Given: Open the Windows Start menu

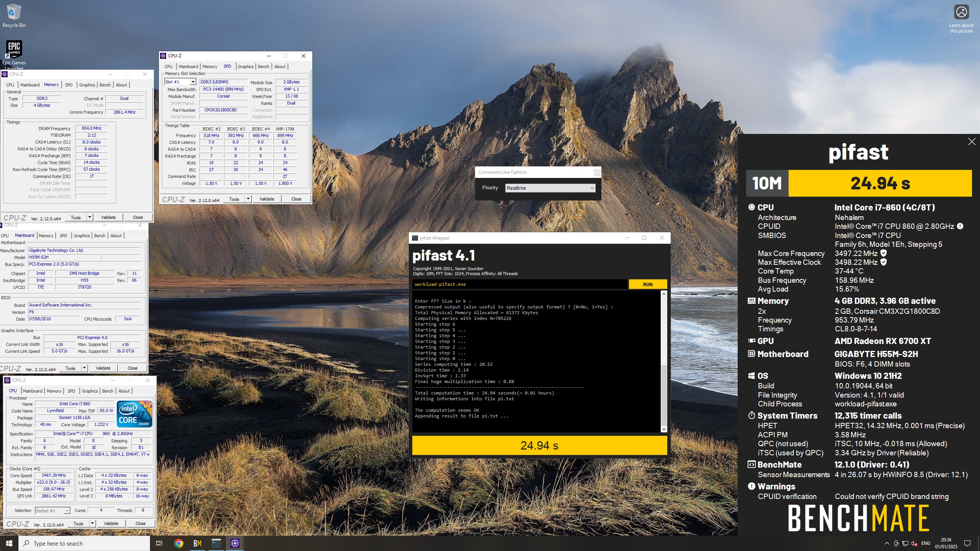Looking at the screenshot, I should (x=9, y=543).
